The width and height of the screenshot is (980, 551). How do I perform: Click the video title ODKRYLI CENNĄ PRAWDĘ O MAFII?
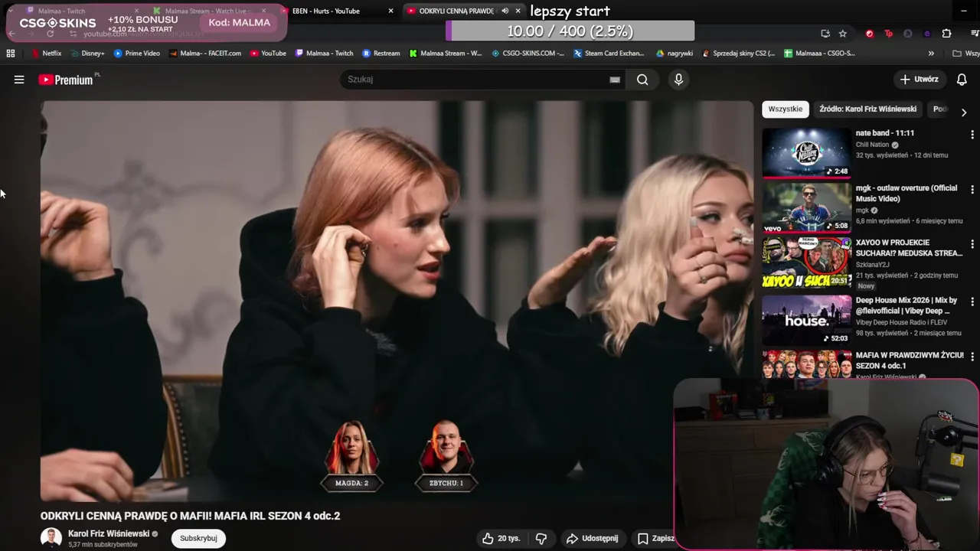190,516
